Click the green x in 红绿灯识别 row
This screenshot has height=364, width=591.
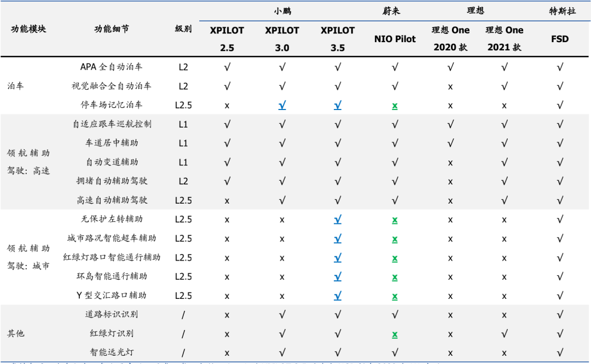coord(395,334)
